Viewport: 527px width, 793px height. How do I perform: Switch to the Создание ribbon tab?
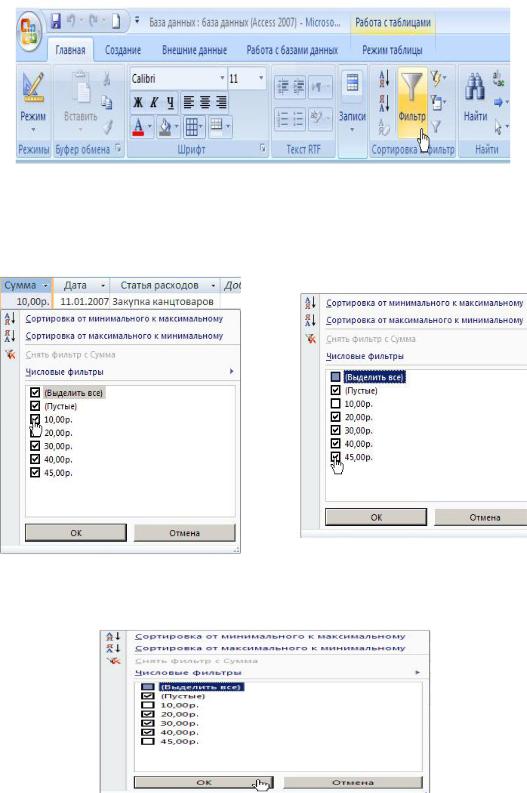coord(123,50)
